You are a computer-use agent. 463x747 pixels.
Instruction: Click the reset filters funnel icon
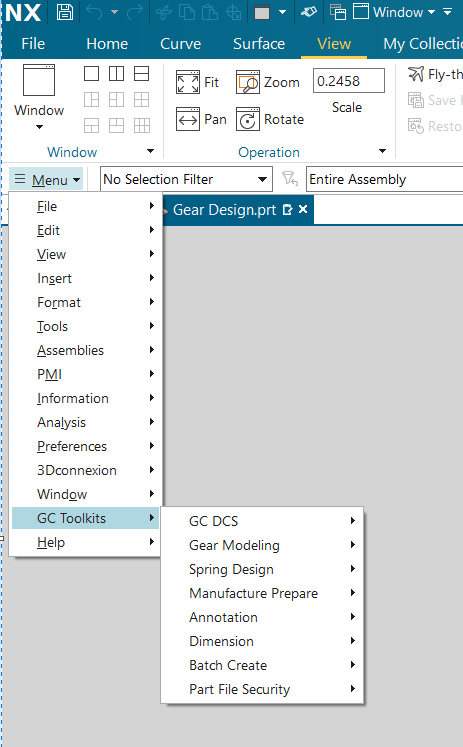(290, 179)
